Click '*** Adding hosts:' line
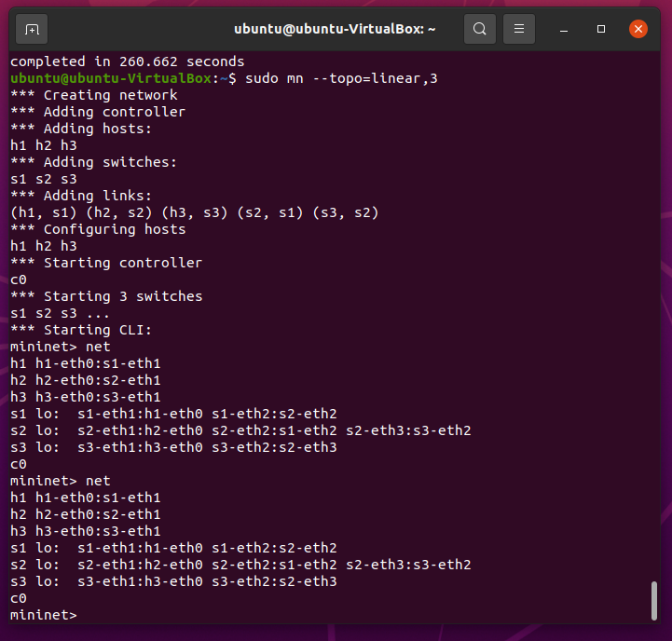Screen dimensions: 672x641 81,129
